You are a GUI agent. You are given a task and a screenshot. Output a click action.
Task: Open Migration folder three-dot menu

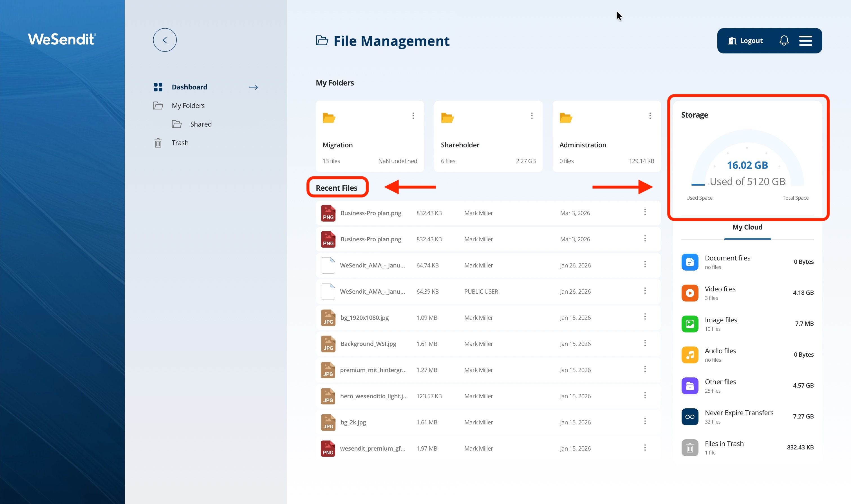click(x=413, y=116)
